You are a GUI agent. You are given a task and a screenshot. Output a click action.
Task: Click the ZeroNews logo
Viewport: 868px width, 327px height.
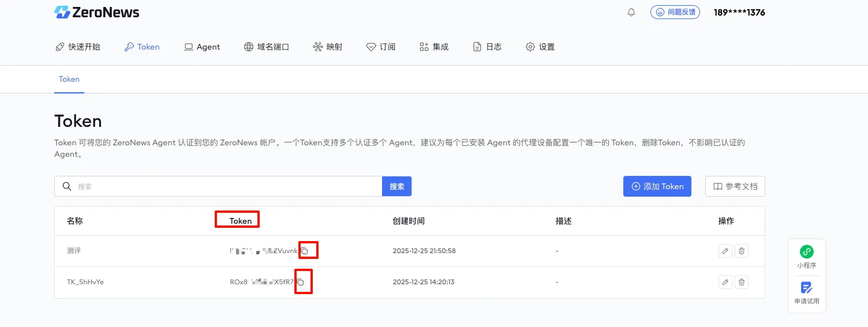pyautogui.click(x=97, y=12)
